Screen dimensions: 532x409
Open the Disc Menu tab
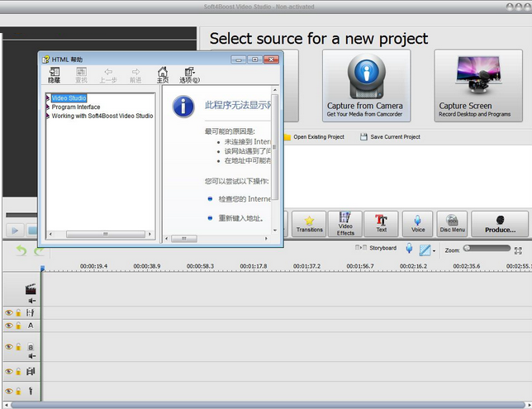pyautogui.click(x=452, y=224)
